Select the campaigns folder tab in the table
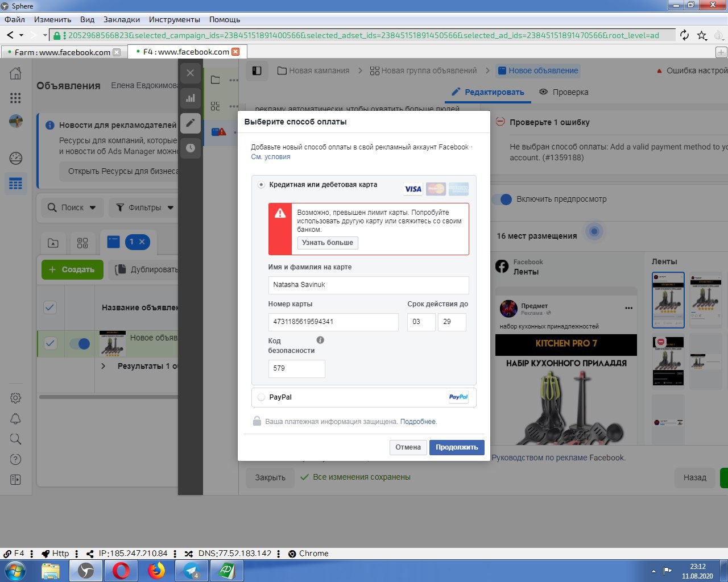Image resolution: width=728 pixels, height=582 pixels. [53, 243]
